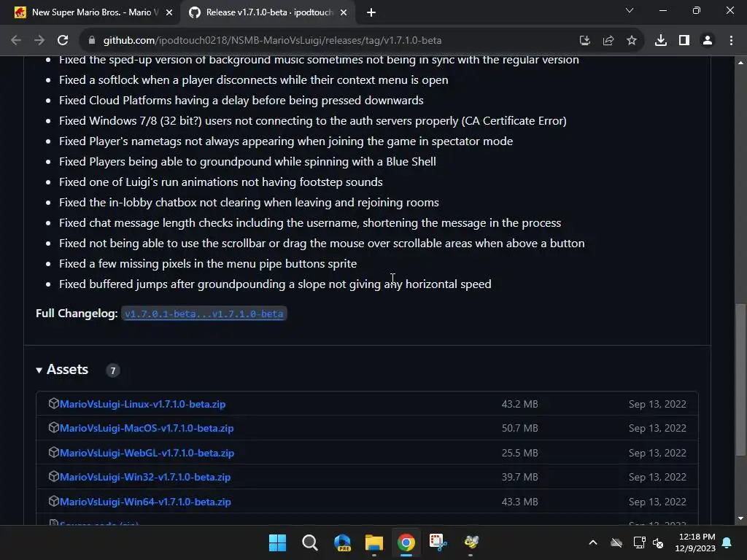Screen dimensions: 747x560
Task: Click package icon beside WebGL zip
Action: pos(53,452)
